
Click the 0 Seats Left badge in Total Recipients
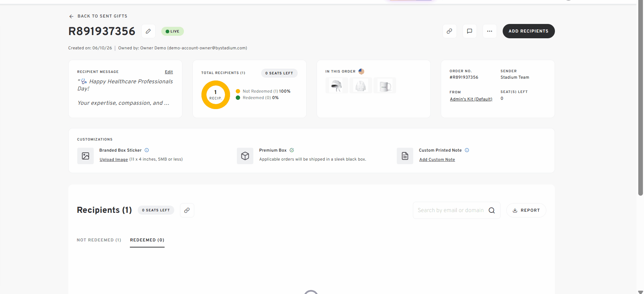279,73
